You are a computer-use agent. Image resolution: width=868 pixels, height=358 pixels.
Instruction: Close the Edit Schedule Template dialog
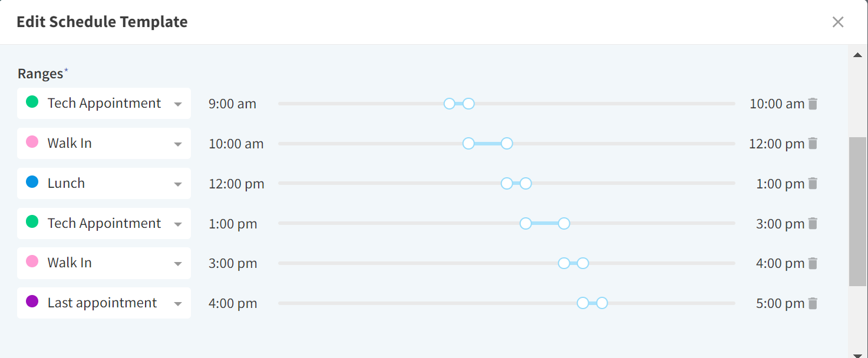tap(837, 22)
